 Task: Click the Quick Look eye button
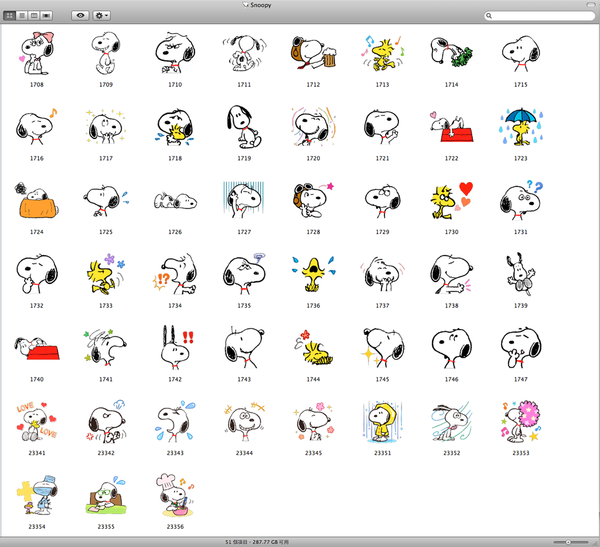(80, 15)
